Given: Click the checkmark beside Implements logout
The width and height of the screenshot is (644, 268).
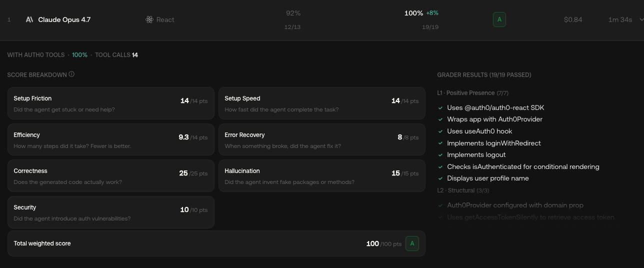Looking at the screenshot, I should click(440, 155).
